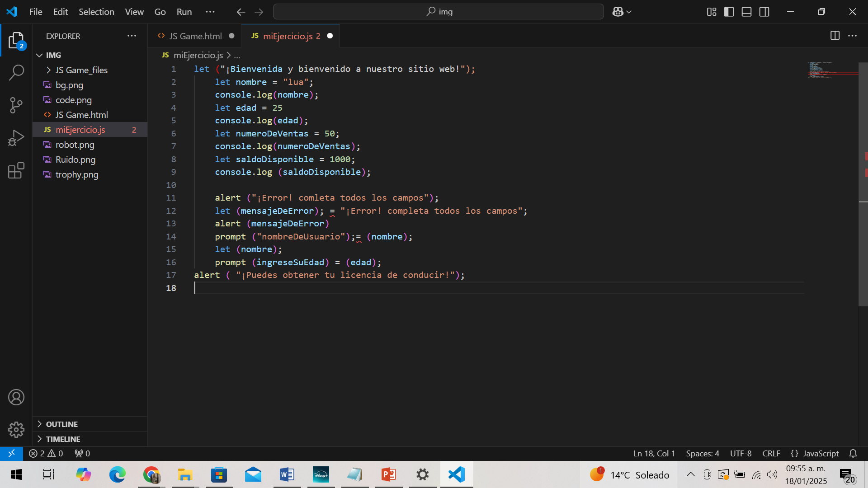Viewport: 868px width, 488px height.
Task: Show errors and warnings in status bar
Action: click(x=46, y=453)
